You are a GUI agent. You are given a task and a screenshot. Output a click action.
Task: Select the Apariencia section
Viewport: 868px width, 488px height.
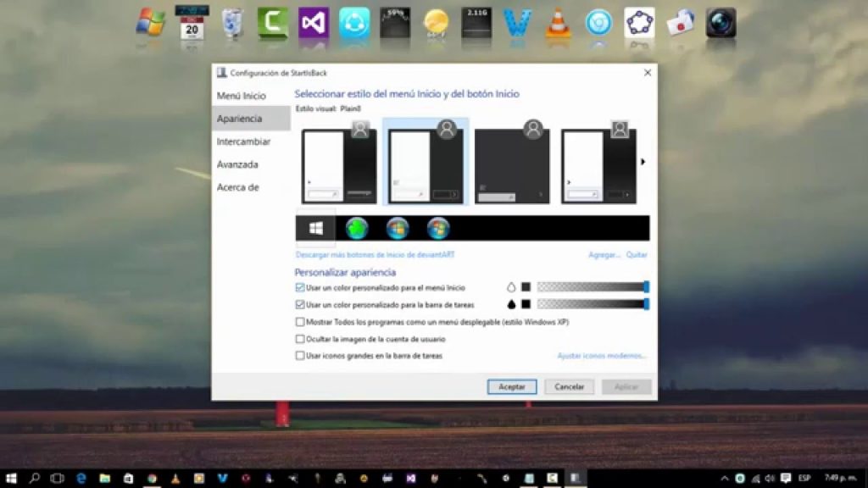pyautogui.click(x=251, y=119)
